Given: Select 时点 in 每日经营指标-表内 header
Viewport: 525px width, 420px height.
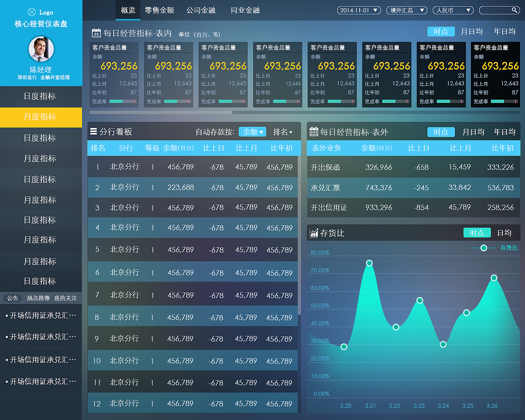Looking at the screenshot, I should click(x=441, y=32).
